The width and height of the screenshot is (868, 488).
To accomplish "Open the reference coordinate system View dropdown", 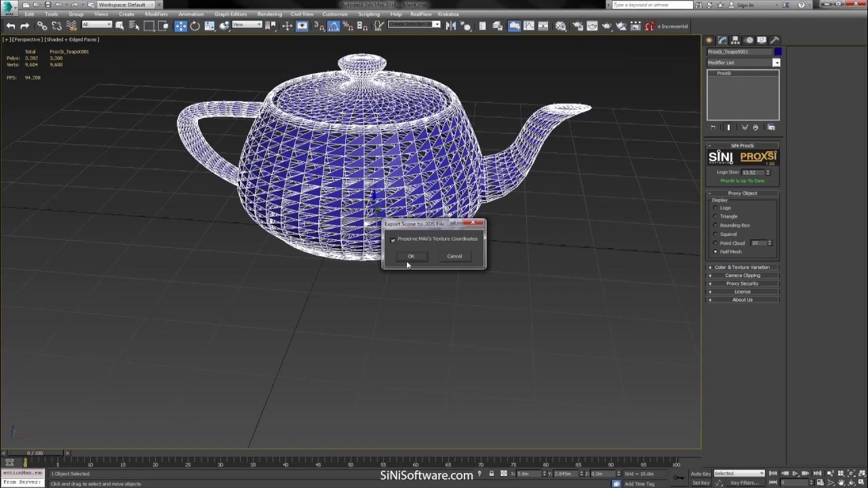I will (247, 25).
